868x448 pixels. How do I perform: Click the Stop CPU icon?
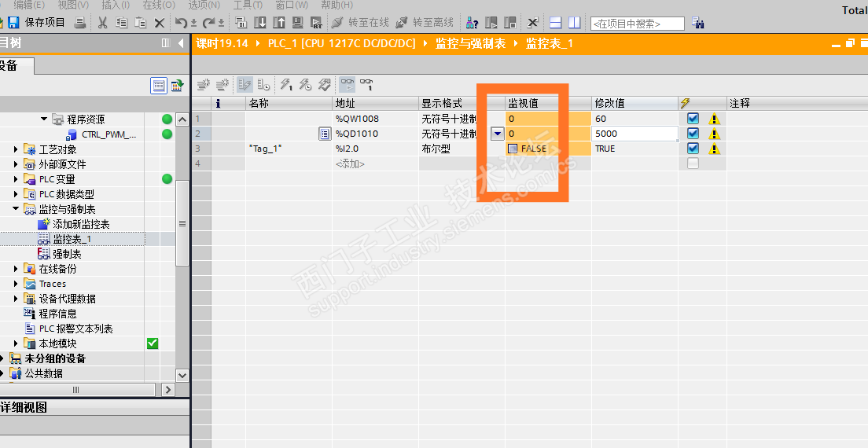(509, 23)
